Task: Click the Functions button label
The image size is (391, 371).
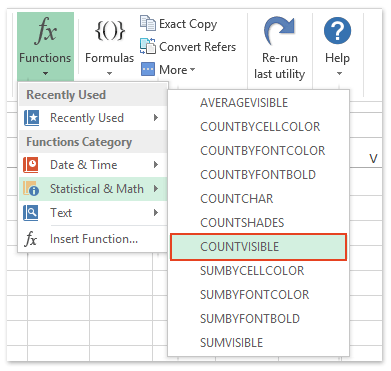Action: click(45, 58)
